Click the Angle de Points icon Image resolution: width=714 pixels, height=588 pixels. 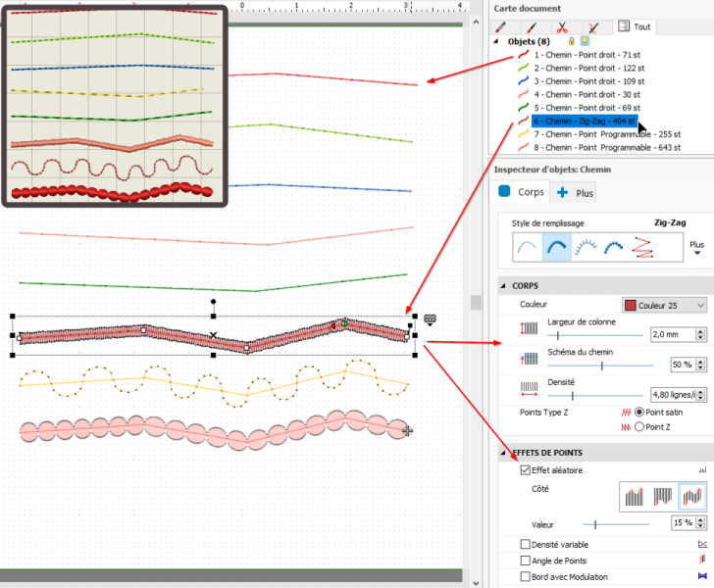(x=702, y=559)
